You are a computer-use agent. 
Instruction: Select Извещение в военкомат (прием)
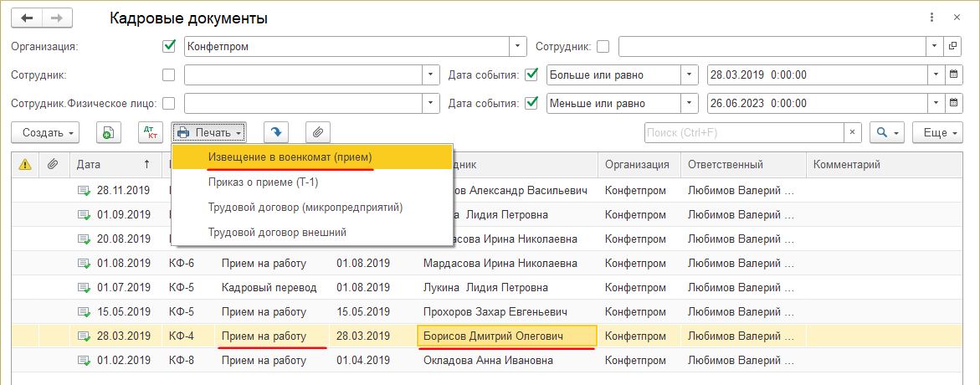point(310,157)
